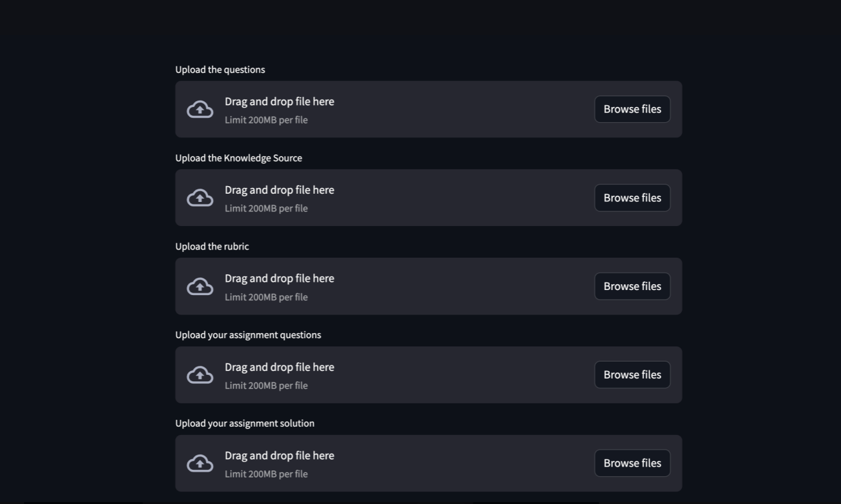The width and height of the screenshot is (841, 504).
Task: Browse files for the rubric
Action: [632, 286]
